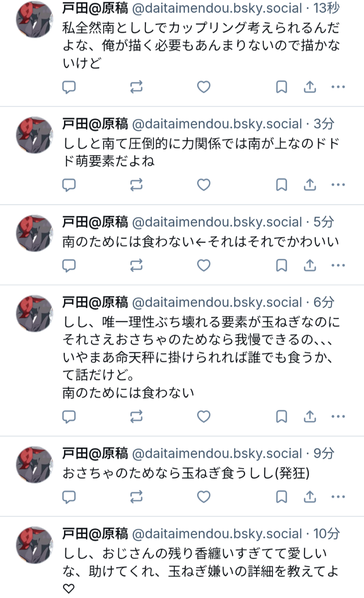This screenshot has width=364, height=598.
Task: Repost the 13秒 post
Action: [x=136, y=87]
